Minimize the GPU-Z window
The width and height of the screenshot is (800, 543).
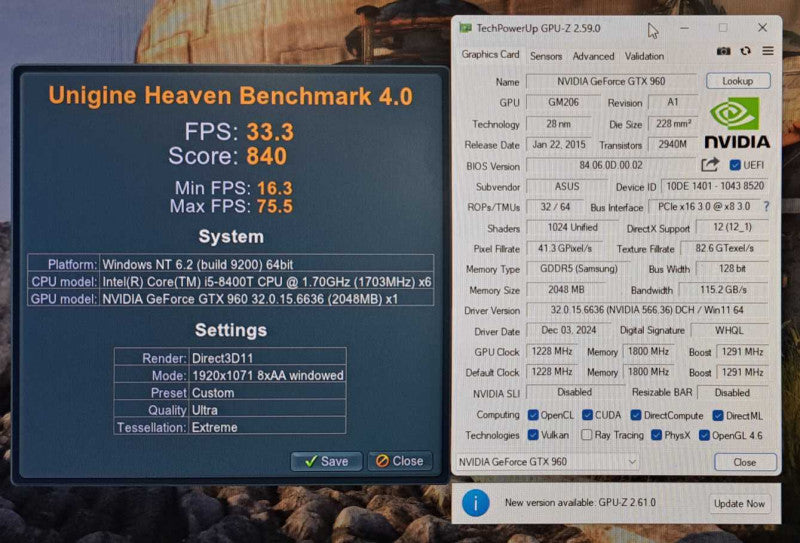pos(685,28)
